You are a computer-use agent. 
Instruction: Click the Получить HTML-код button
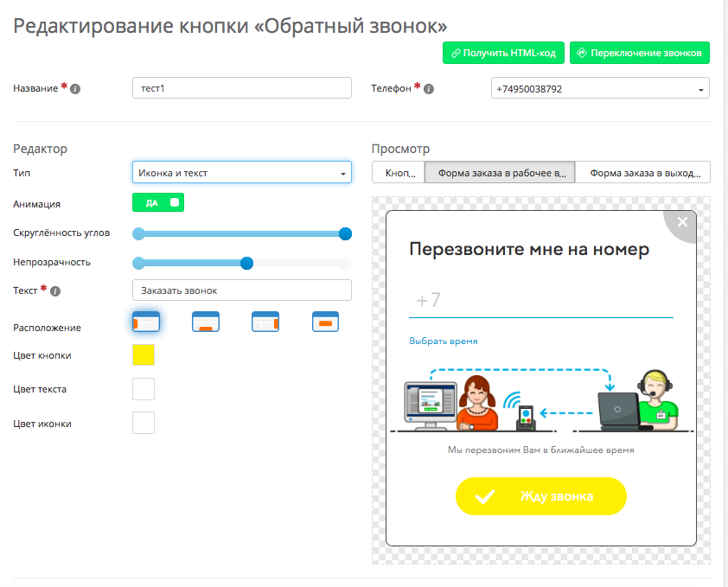504,53
